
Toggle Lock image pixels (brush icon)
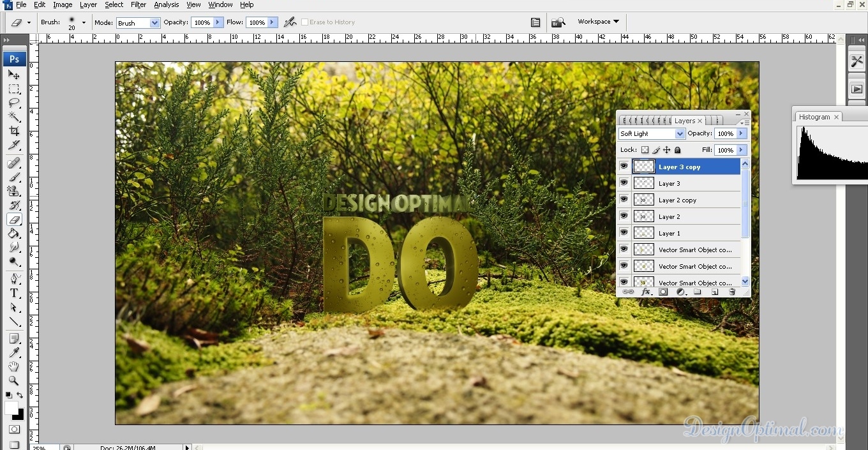656,150
